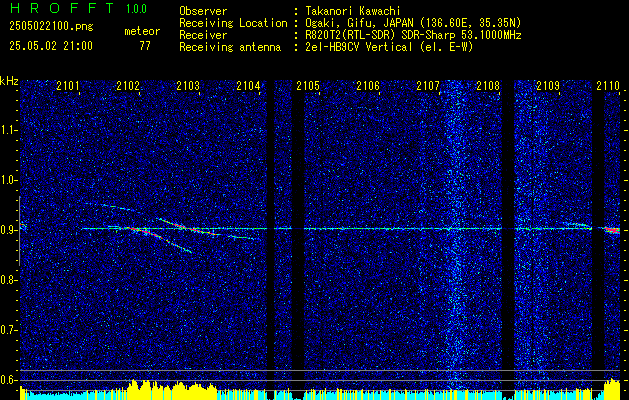The image size is (629, 400).
Task: Click the 2102 time marker
Action: tap(128, 85)
